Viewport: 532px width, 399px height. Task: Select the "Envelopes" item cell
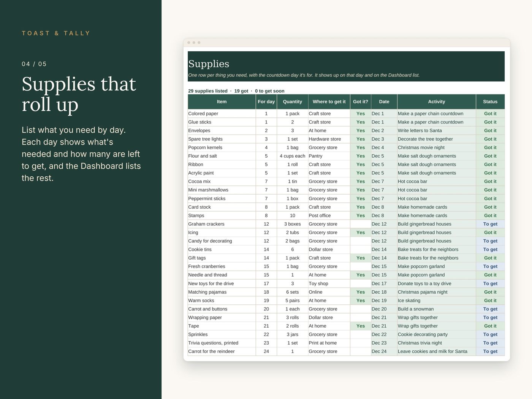[222, 131]
